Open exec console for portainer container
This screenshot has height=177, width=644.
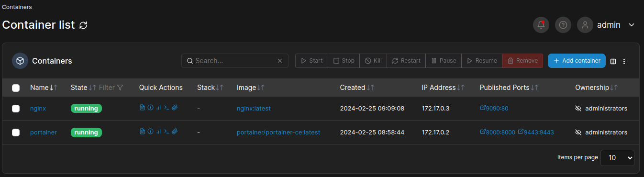tap(167, 131)
